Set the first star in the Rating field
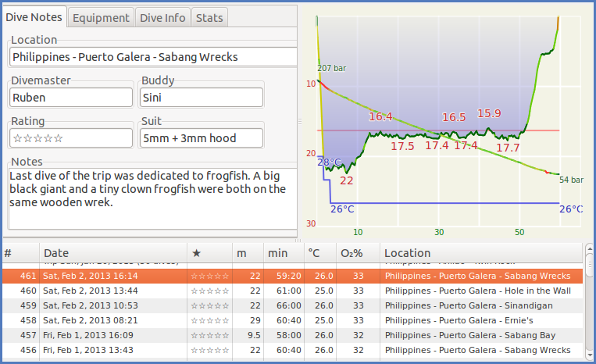The height and width of the screenshot is (364, 596). tap(17, 138)
